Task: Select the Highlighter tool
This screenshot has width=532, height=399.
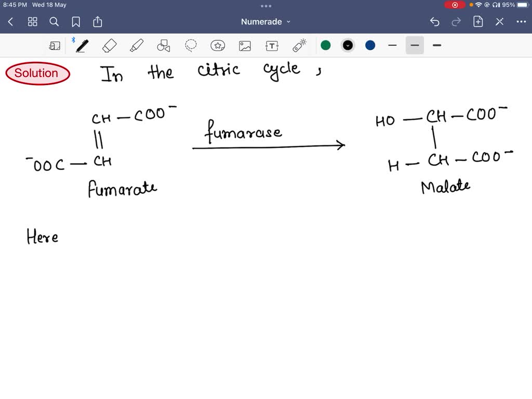Action: (x=137, y=46)
